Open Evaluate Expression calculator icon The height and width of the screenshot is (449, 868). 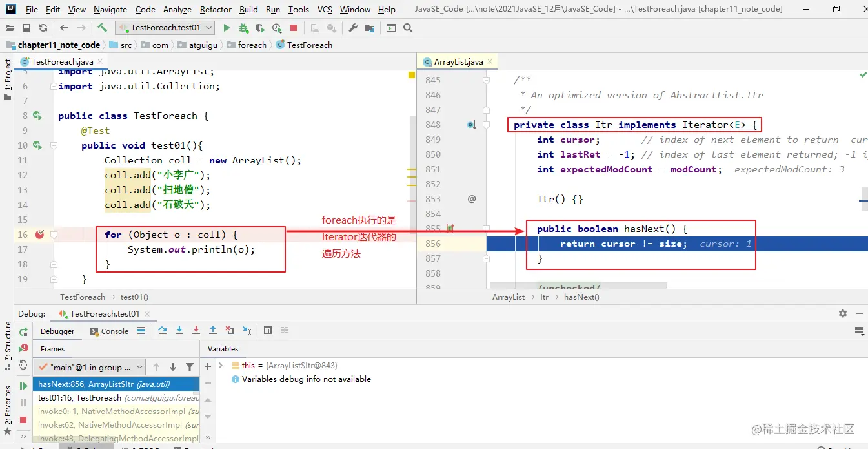tap(268, 330)
